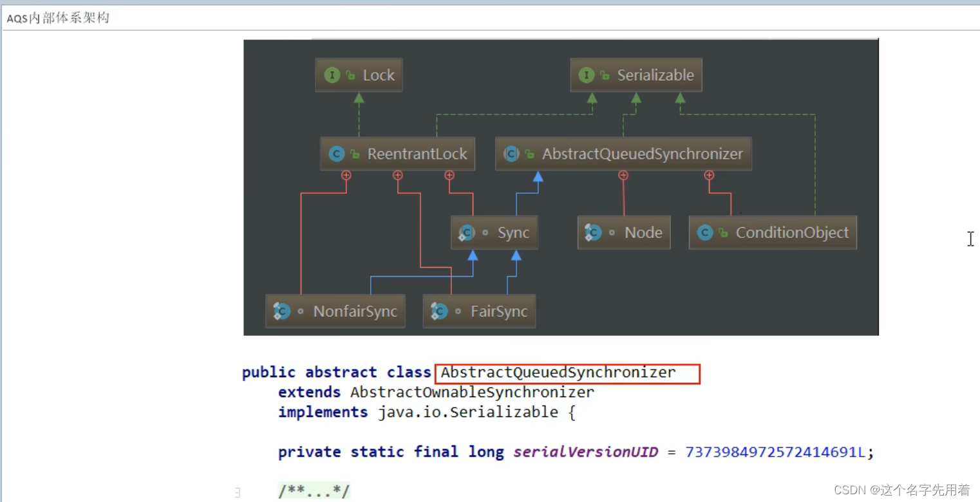The image size is (980, 502).
Task: Click the ReentrantLock class node
Action: 397,154
